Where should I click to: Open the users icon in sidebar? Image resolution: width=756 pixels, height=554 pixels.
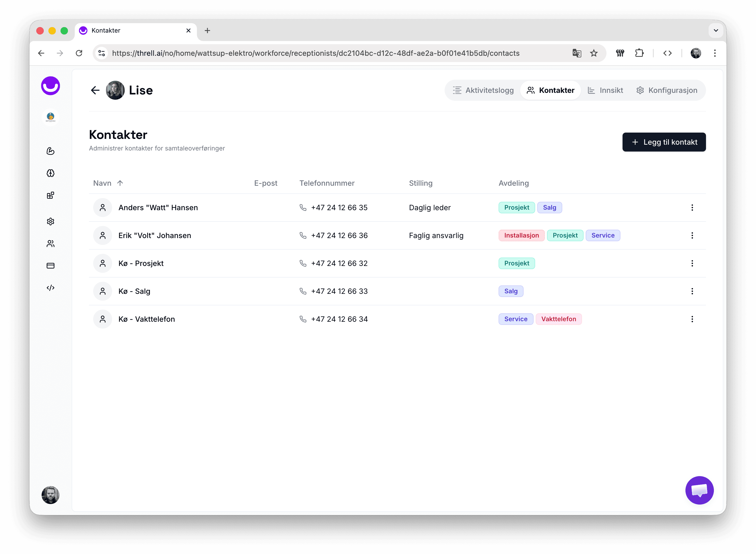coord(50,244)
